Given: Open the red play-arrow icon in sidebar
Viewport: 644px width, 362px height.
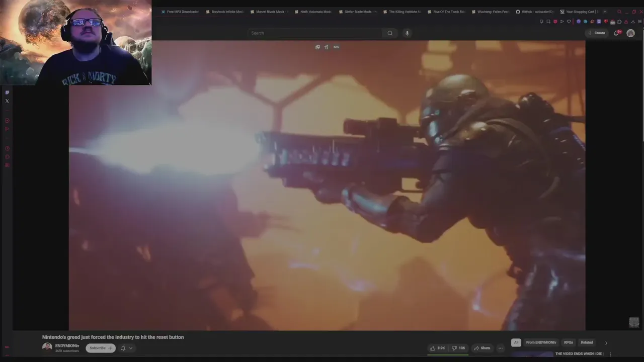Looking at the screenshot, I should tap(7, 129).
